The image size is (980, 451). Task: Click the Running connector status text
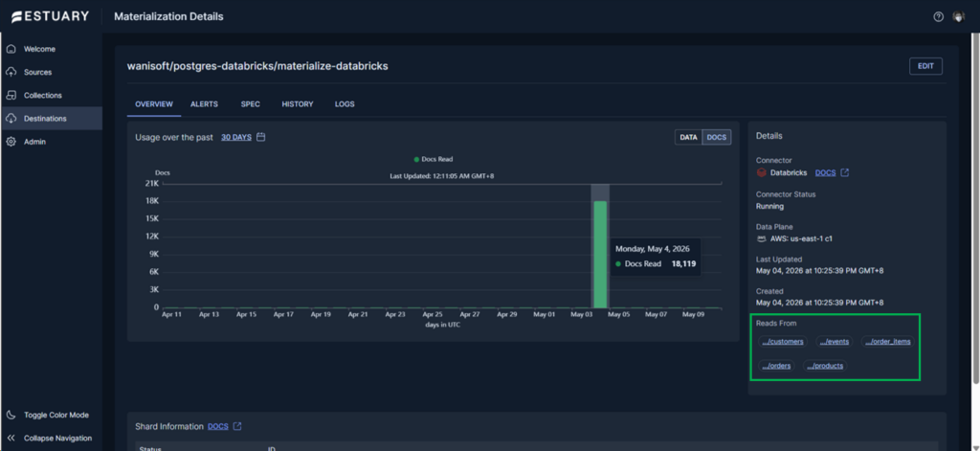click(770, 206)
